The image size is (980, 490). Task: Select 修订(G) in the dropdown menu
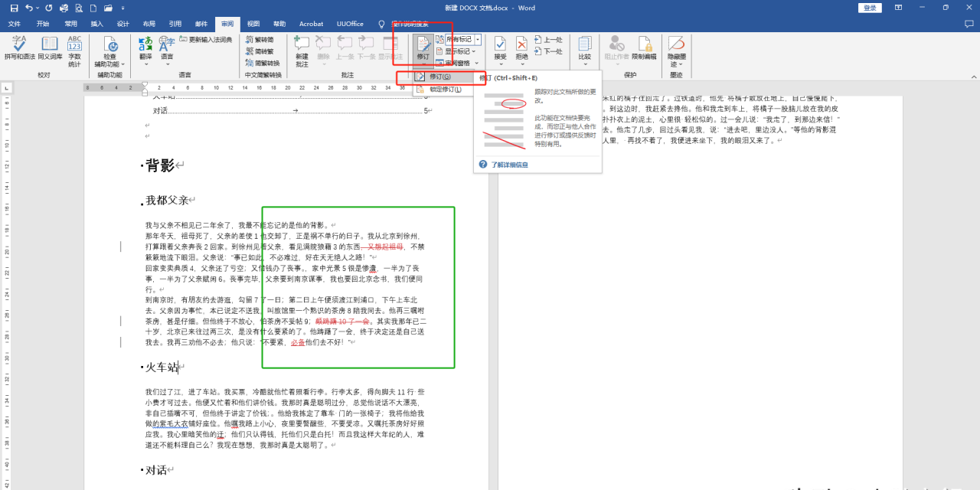click(443, 77)
